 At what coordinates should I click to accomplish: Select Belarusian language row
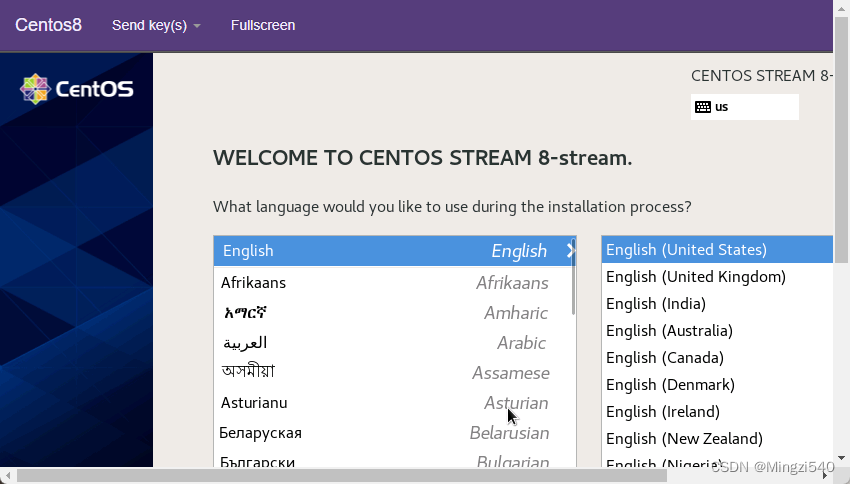395,433
